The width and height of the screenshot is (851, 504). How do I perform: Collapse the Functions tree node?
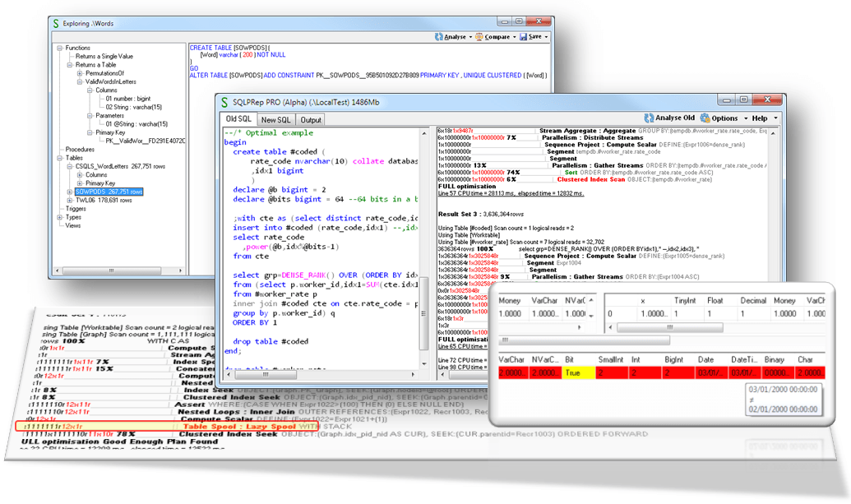pos(60,48)
